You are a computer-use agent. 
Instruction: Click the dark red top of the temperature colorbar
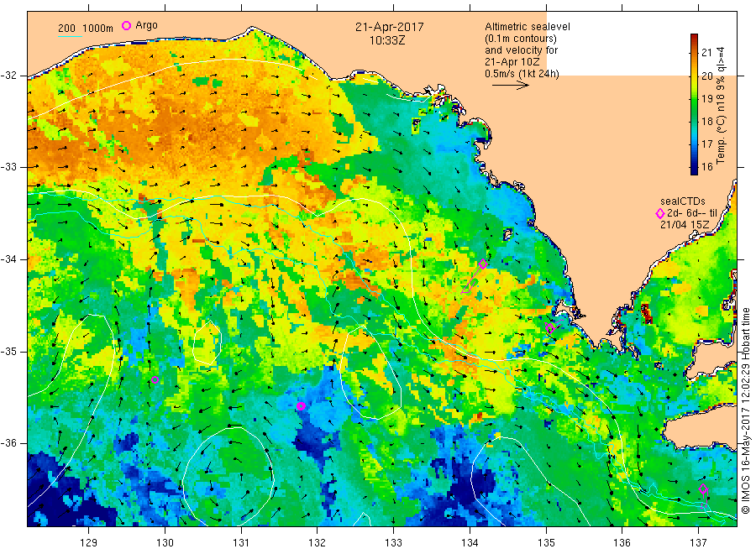click(x=695, y=39)
